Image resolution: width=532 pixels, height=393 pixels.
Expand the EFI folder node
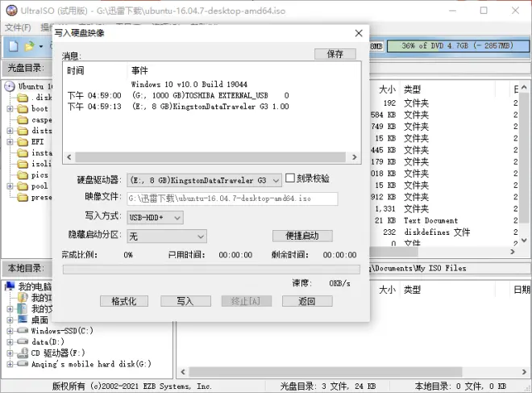coord(10,142)
